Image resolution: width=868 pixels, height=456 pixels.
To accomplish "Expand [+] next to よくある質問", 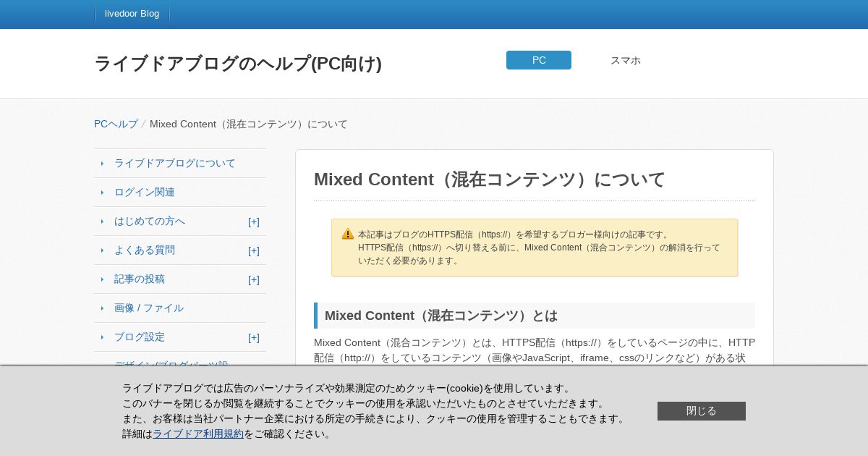I will (254, 250).
